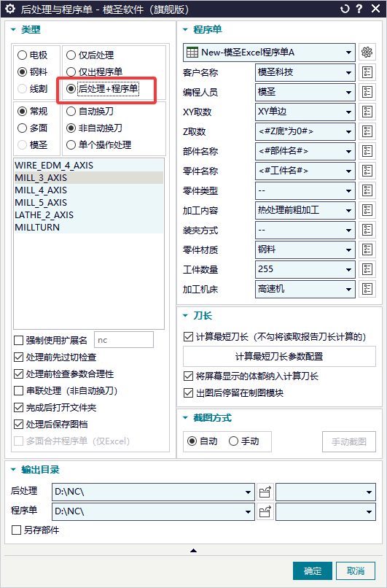
Task: Click the 计算最短刀长参数配置 button
Action: tap(279, 356)
